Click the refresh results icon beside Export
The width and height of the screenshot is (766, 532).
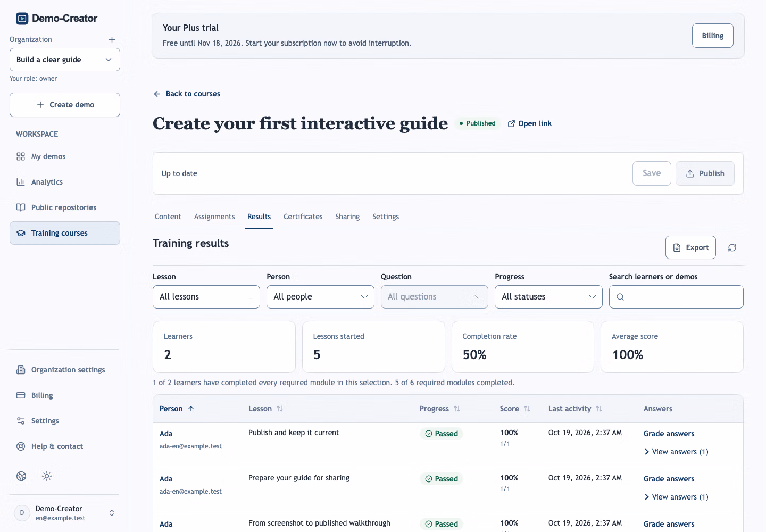tap(732, 247)
